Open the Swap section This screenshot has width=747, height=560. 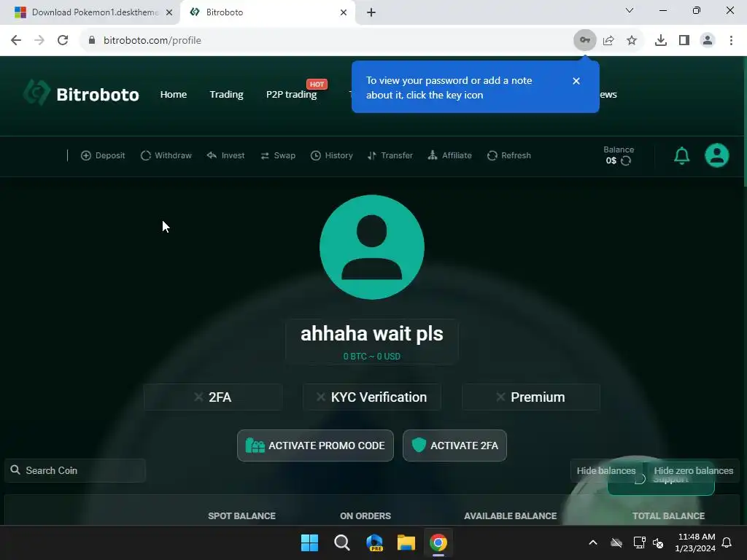coord(278,155)
